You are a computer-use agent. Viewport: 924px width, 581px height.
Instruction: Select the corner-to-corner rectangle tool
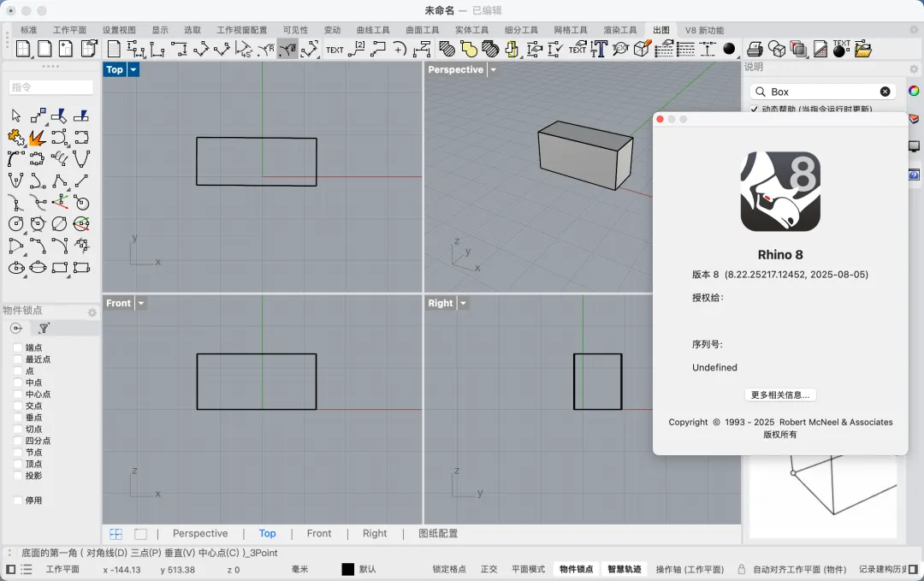tap(60, 268)
